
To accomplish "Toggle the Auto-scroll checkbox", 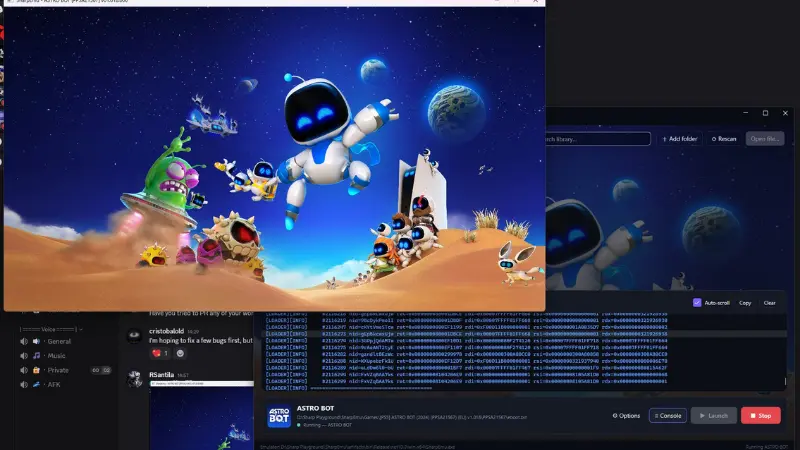I will point(697,303).
